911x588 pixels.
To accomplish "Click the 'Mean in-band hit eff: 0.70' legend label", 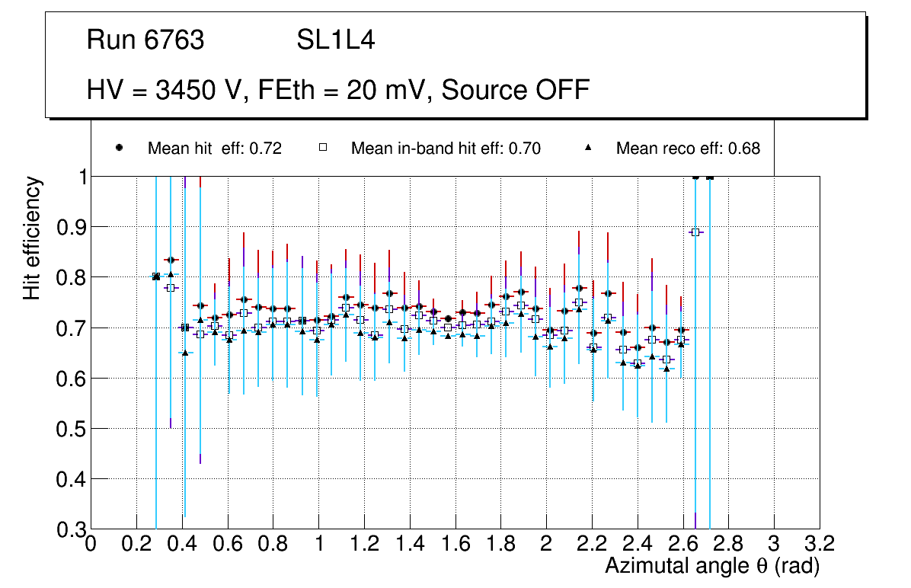I will (446, 149).
